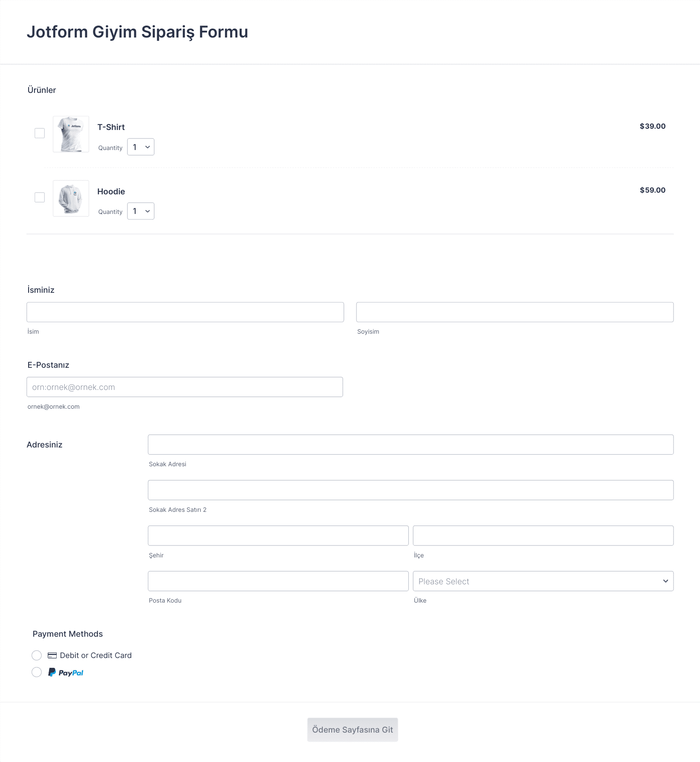The image size is (700, 762).
Task: Click the T-Shirt product image
Action: pyautogui.click(x=71, y=134)
